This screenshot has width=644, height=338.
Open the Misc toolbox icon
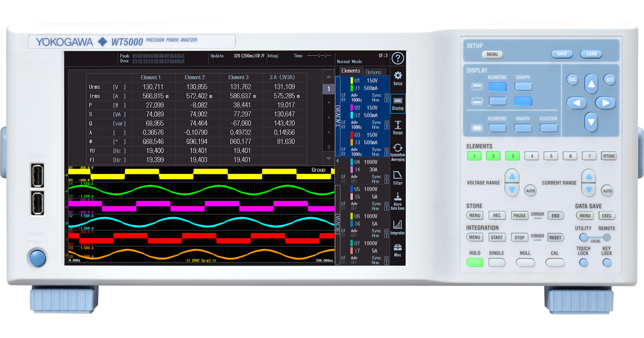pyautogui.click(x=398, y=249)
